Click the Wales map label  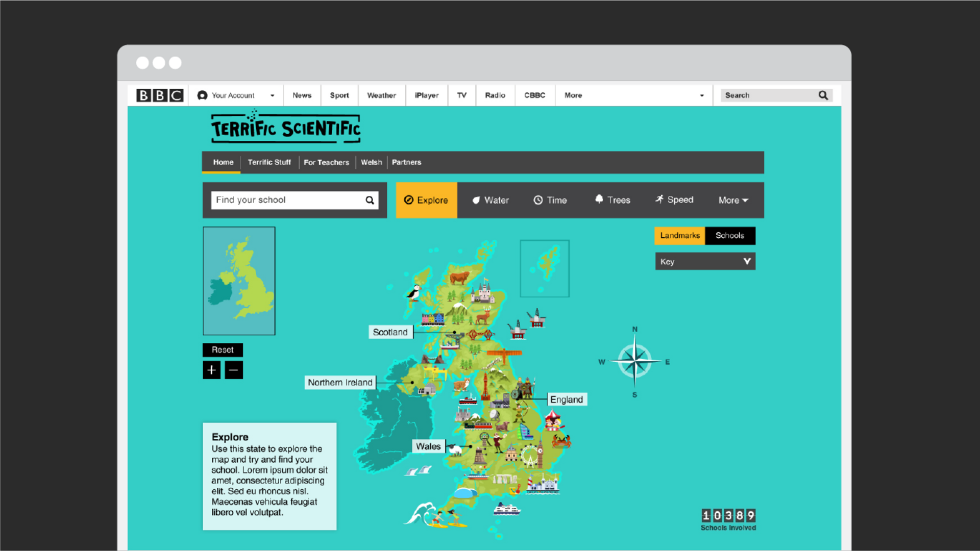pos(428,446)
